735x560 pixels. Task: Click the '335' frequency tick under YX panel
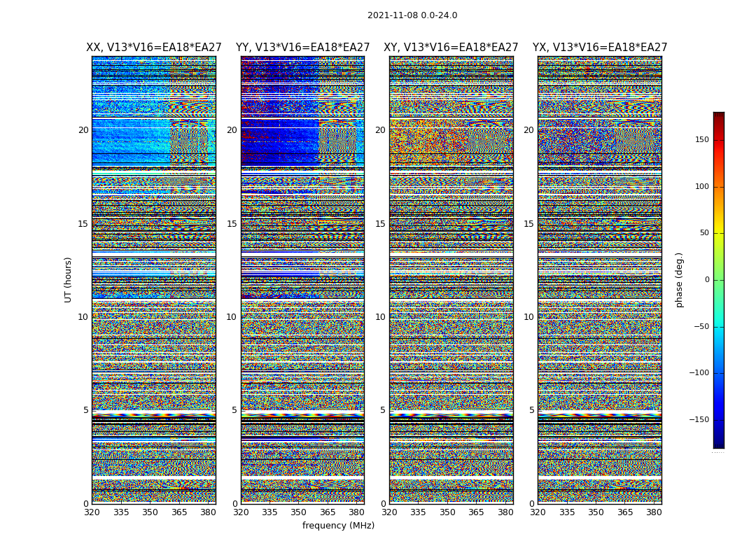coord(567,512)
